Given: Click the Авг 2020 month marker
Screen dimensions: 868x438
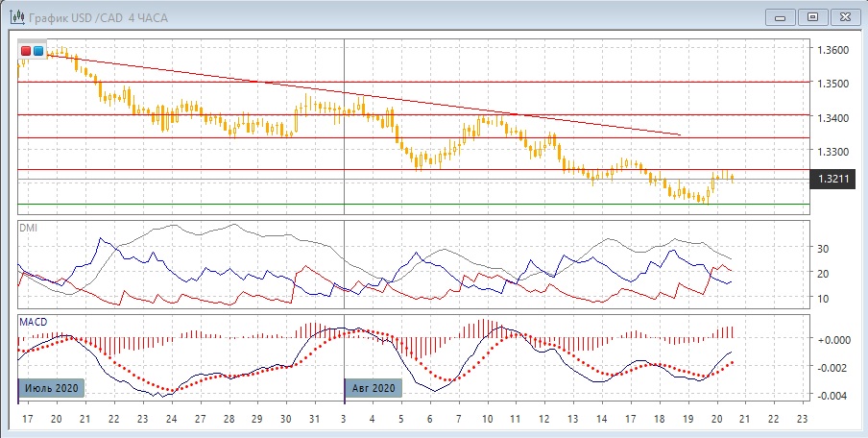Looking at the screenshot, I should [x=374, y=388].
